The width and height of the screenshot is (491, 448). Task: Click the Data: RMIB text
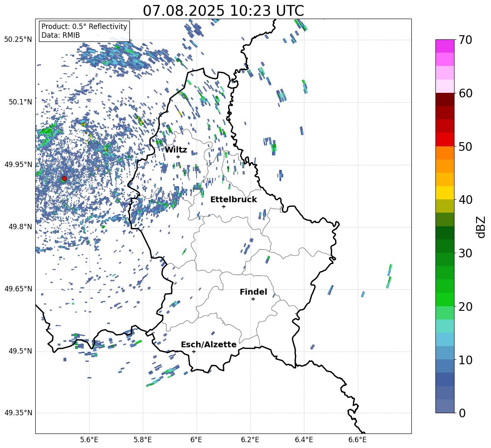click(61, 35)
